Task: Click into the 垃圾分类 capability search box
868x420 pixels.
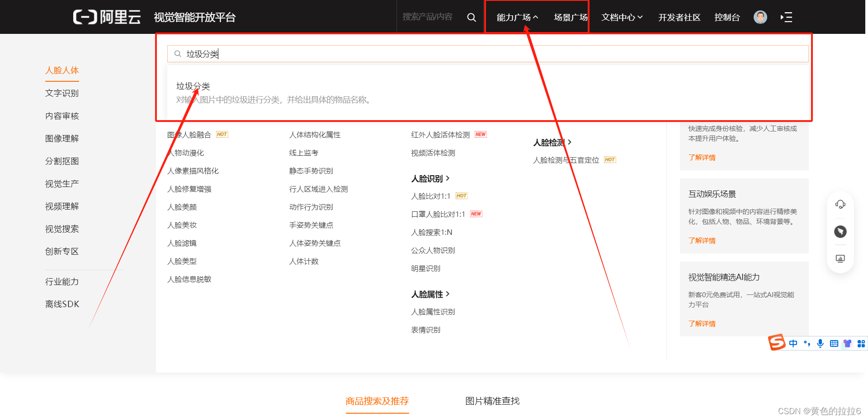Action: (488, 54)
